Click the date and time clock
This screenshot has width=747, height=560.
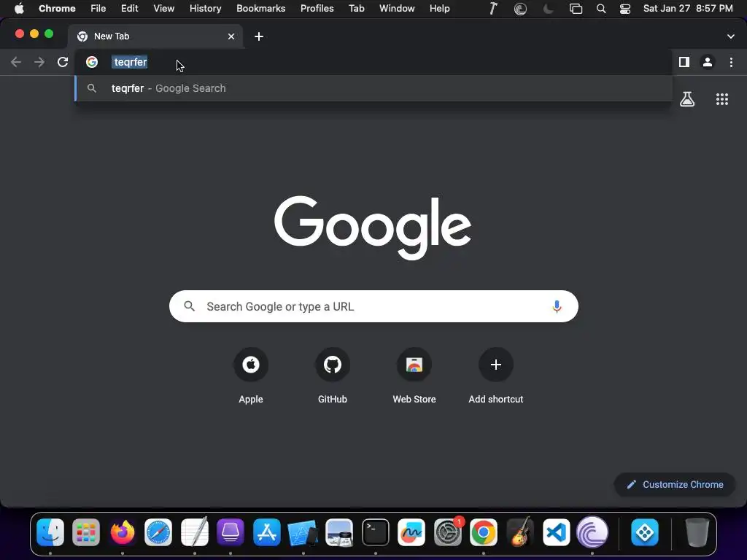[x=688, y=9]
